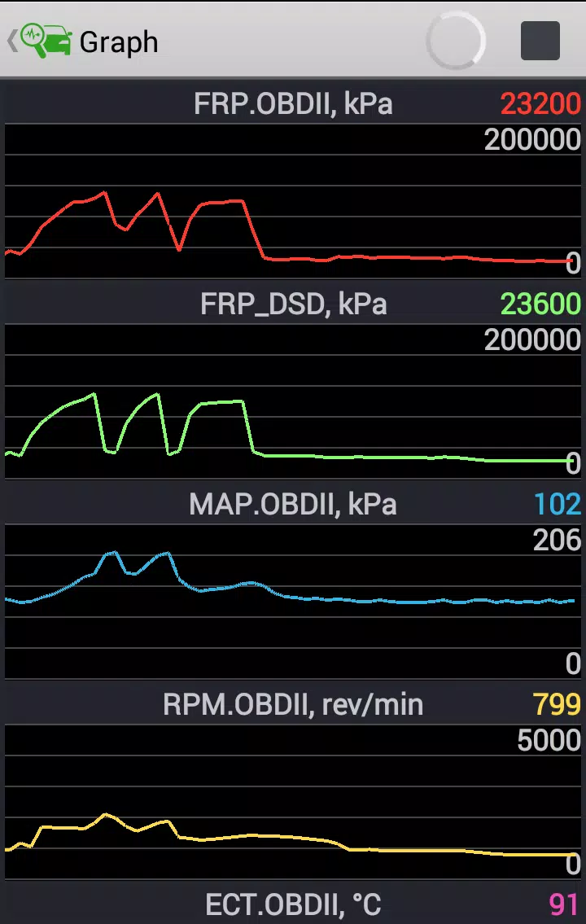Tap the circular loading spinner
Screen dimensions: 586x924
[456, 41]
